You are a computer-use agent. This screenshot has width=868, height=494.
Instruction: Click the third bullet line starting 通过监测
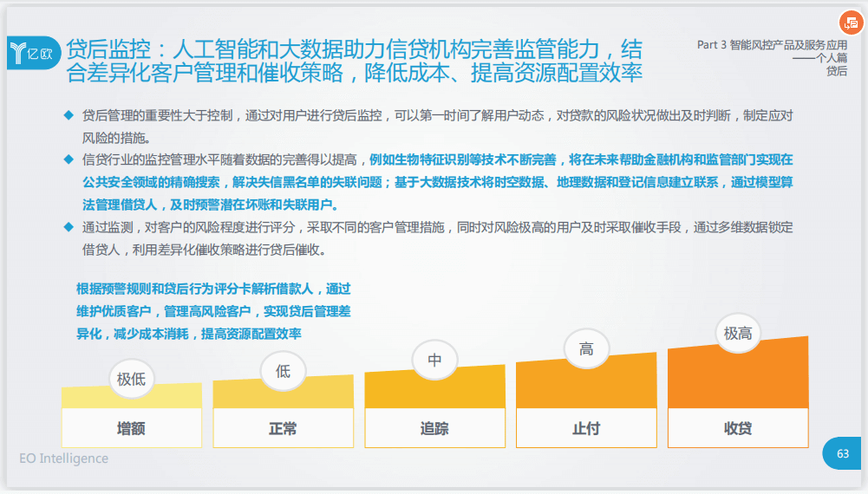pos(437,227)
